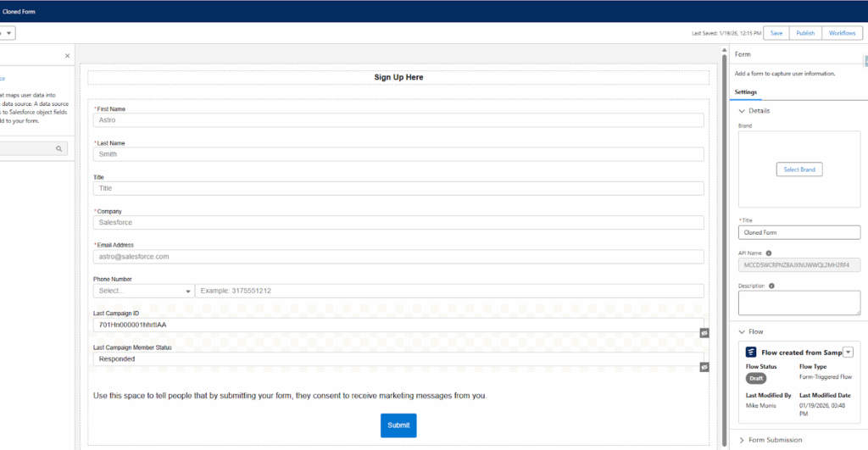Click the Company input field
The image size is (868, 450).
pyautogui.click(x=398, y=223)
